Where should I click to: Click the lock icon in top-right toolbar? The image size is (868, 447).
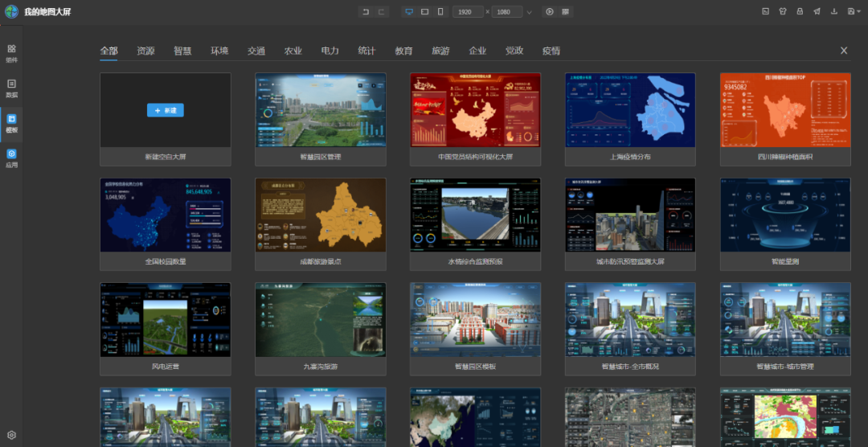click(800, 11)
